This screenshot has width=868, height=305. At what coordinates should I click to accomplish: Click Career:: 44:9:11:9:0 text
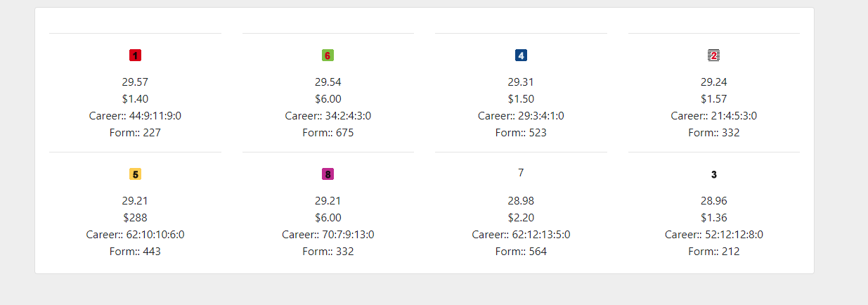point(135,115)
